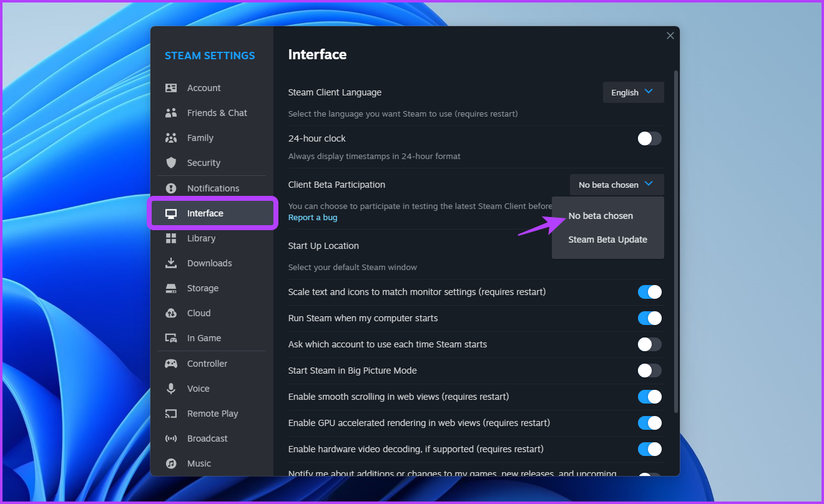Toggle Start Steam in Big Picture Mode

tap(649, 371)
